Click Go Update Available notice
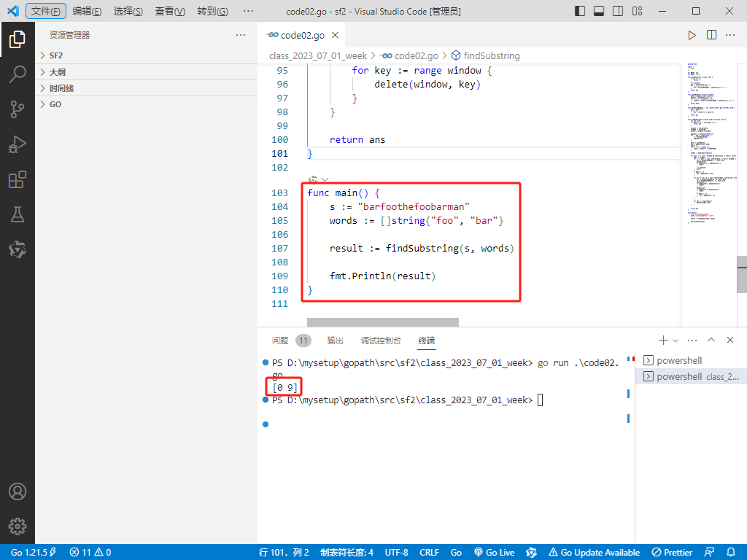The image size is (747, 560). coord(594,553)
